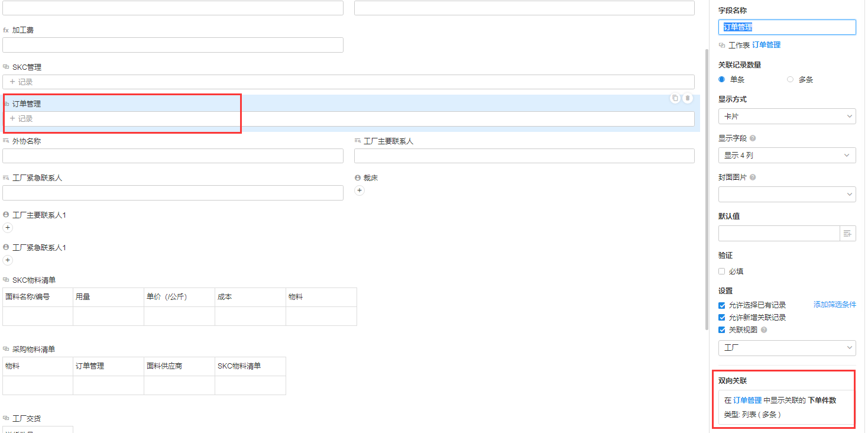Click the 用量 column header
This screenshot has width=868, height=433.
[109, 297]
